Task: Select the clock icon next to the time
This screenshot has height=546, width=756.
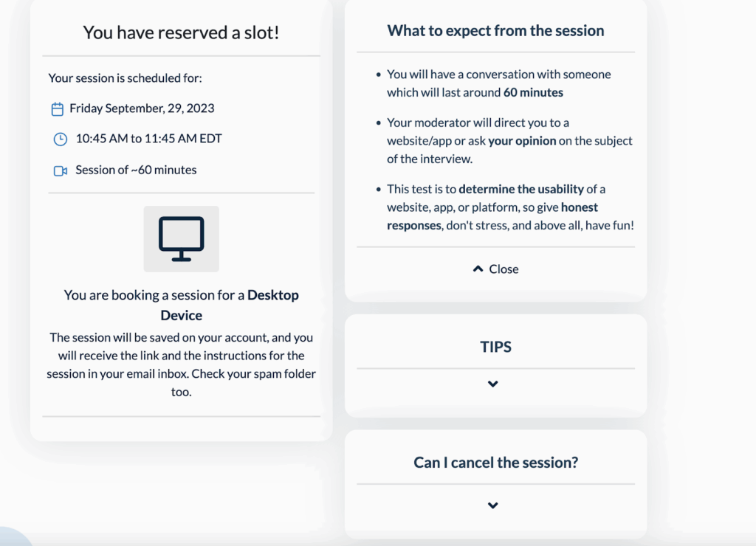Action: tap(60, 139)
